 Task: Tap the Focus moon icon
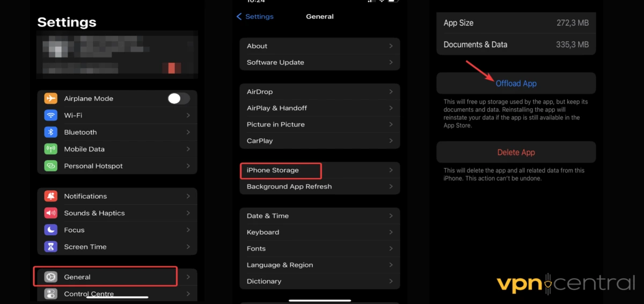click(x=51, y=230)
